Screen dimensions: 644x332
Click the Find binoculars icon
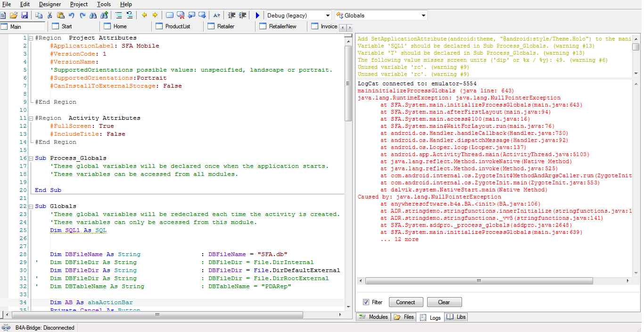coord(93,16)
